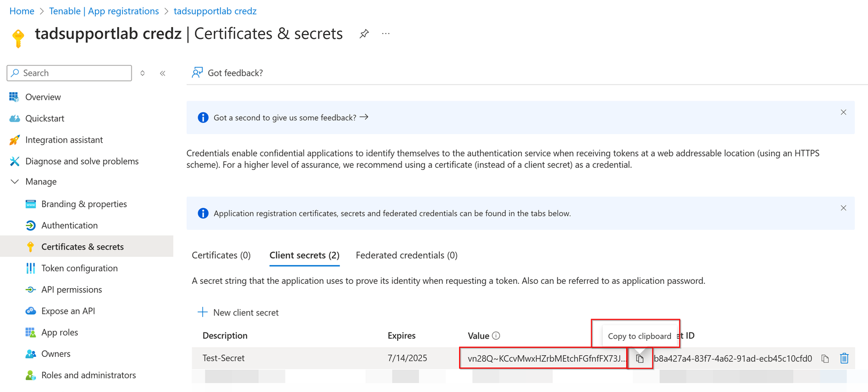The width and height of the screenshot is (868, 392).
Task: Click the Owners icon
Action: 30,354
